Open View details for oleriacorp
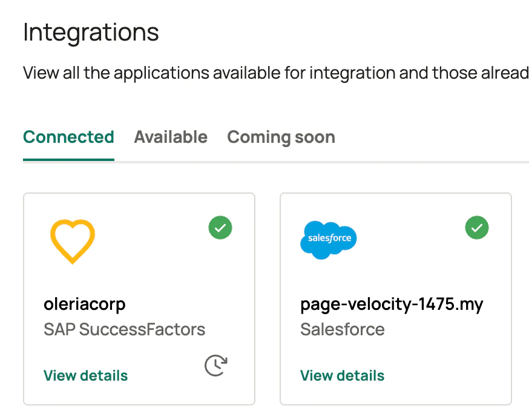The width and height of the screenshot is (529, 420). click(x=86, y=375)
